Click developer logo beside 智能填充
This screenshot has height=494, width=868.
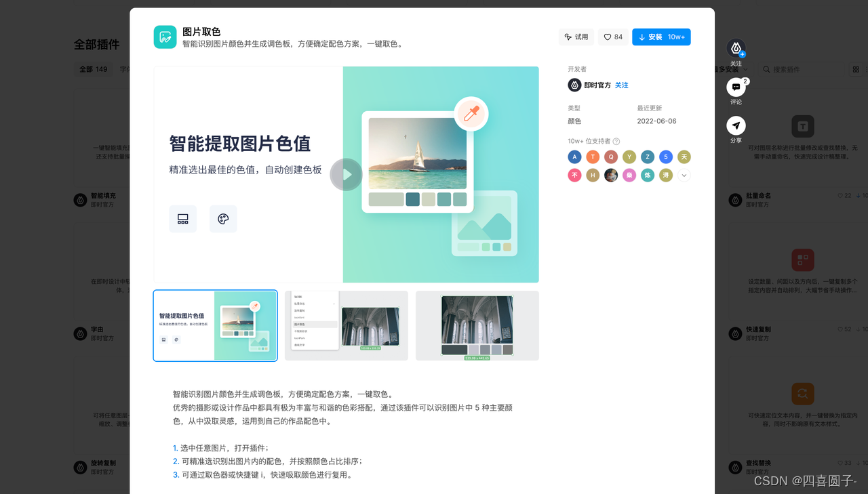click(80, 200)
